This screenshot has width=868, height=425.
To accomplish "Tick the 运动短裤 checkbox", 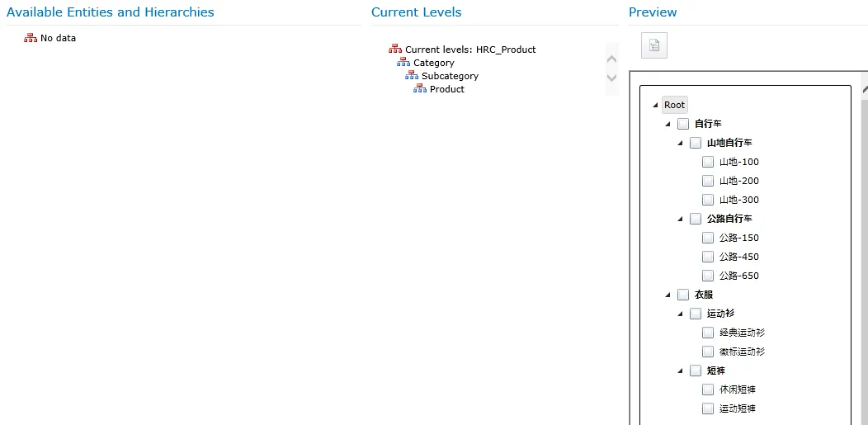I will click(x=707, y=408).
